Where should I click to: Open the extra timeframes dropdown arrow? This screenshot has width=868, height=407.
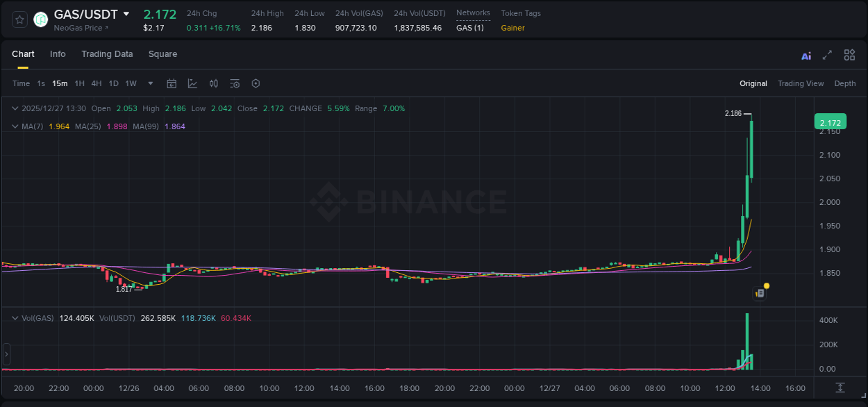click(149, 83)
